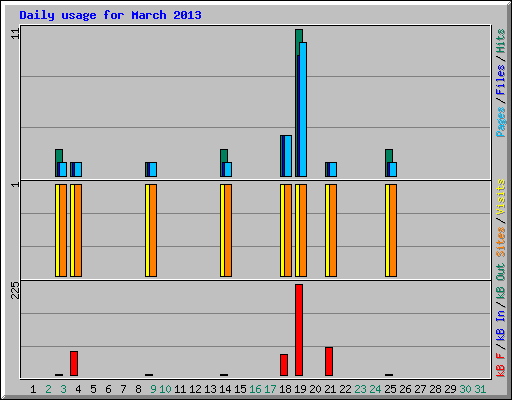Click the 'Daily usage for March 2013' title

(x=110, y=15)
